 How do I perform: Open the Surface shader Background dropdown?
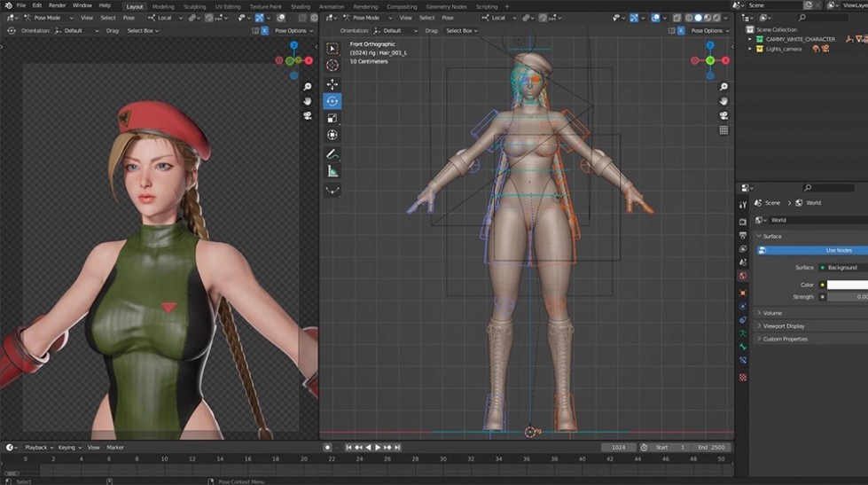843,268
